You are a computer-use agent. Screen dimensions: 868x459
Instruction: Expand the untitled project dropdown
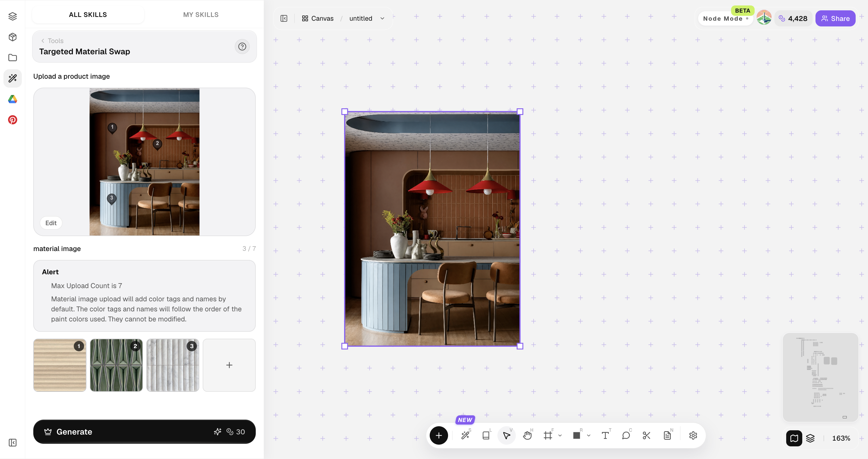382,19
